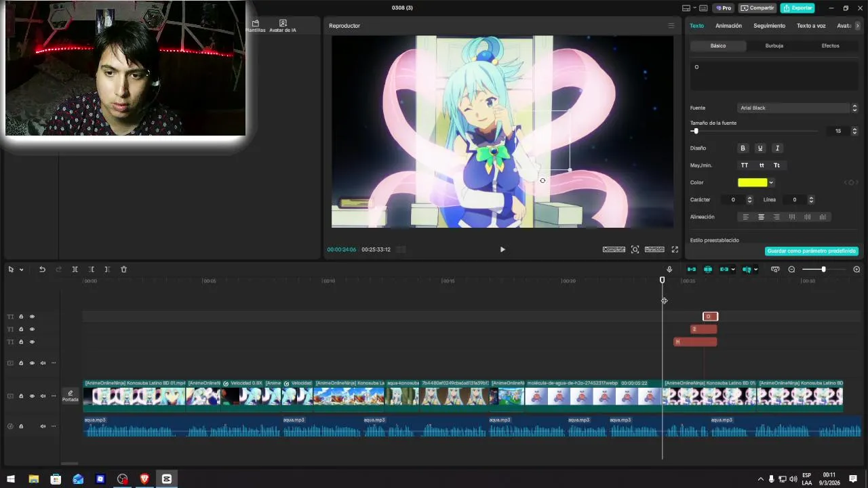
Task: Move the font size slider handle
Action: pos(695,131)
